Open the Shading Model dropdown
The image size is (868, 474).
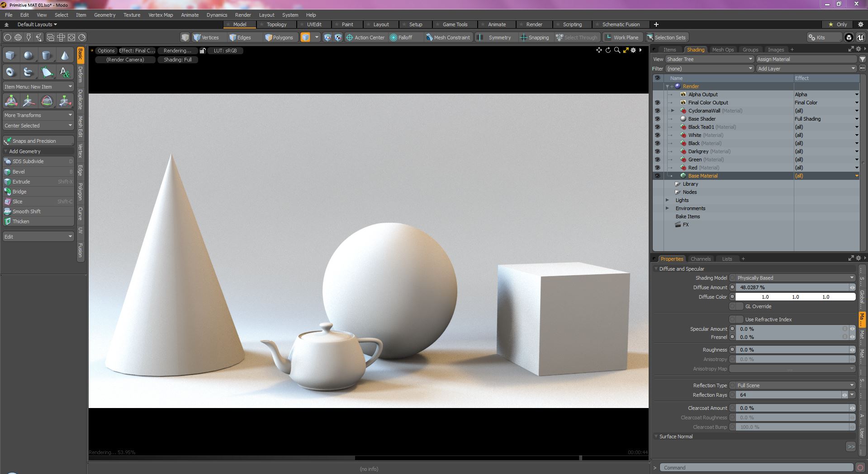[x=795, y=278]
